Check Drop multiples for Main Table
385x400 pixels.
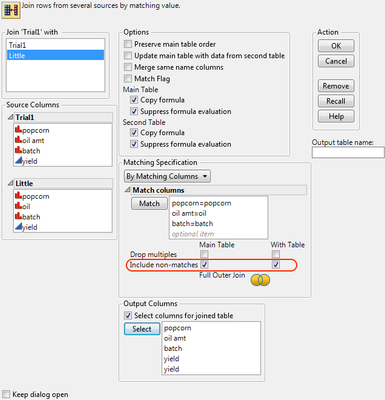coord(204,254)
